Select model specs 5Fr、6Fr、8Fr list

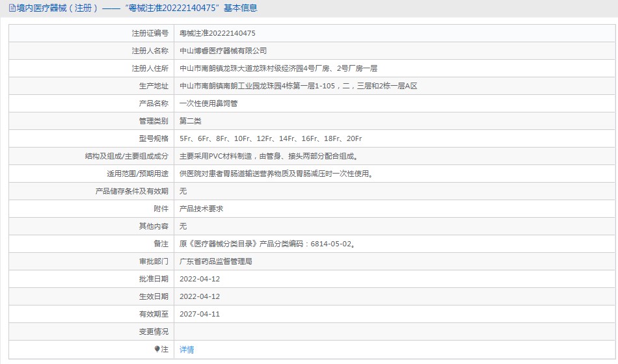(271, 138)
